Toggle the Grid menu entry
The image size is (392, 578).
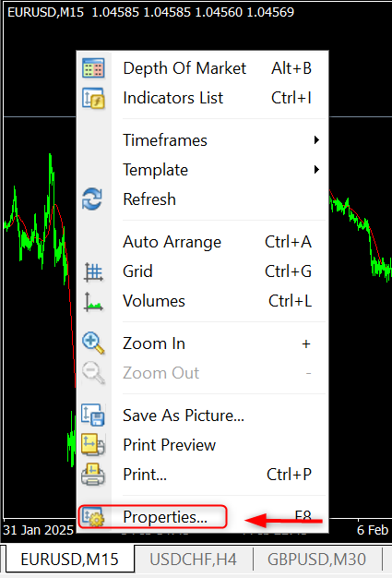click(x=202, y=271)
